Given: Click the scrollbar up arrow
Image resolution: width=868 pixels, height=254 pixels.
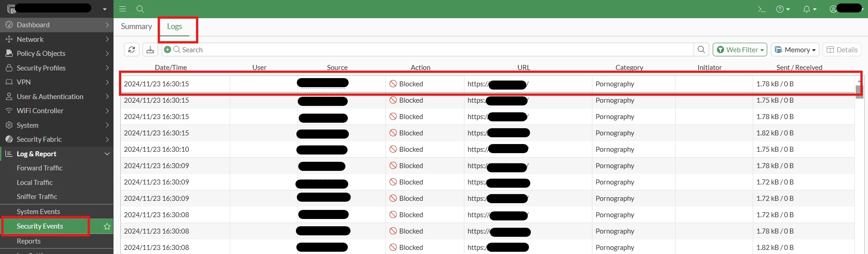Looking at the screenshot, I should pyautogui.click(x=859, y=80).
